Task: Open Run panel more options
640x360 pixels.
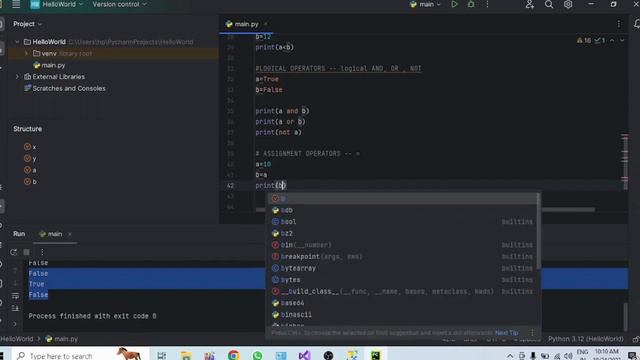Action: coord(42,252)
